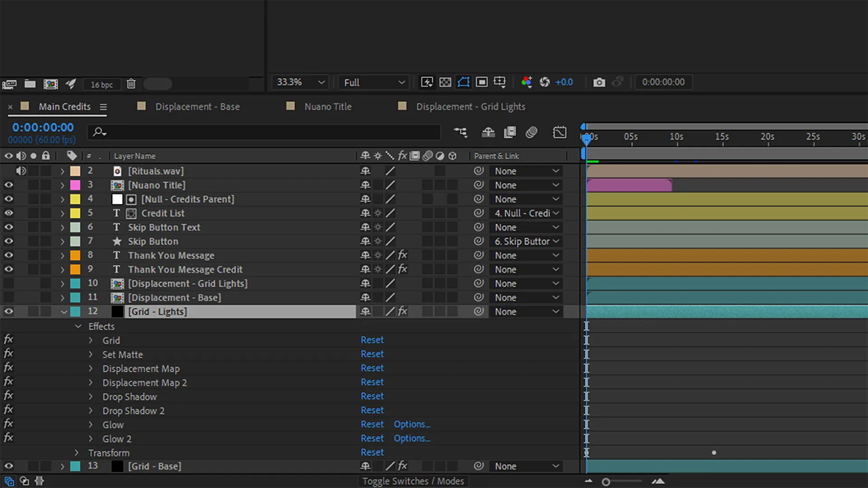This screenshot has height=488, width=868.
Task: Click the timeline zoom slider handle
Action: coord(606,482)
